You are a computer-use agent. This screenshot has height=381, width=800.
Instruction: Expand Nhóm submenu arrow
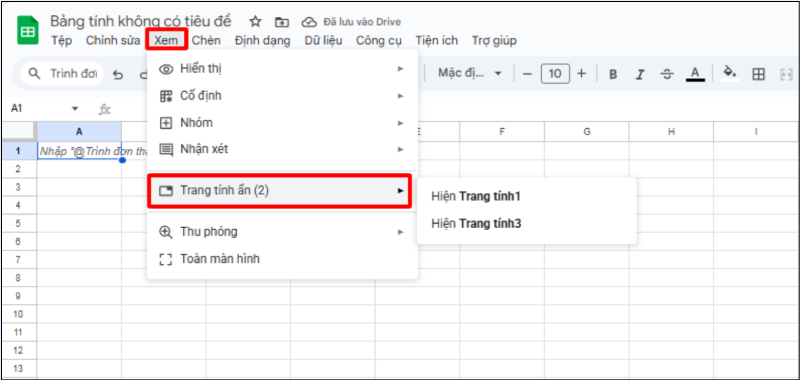coord(401,123)
